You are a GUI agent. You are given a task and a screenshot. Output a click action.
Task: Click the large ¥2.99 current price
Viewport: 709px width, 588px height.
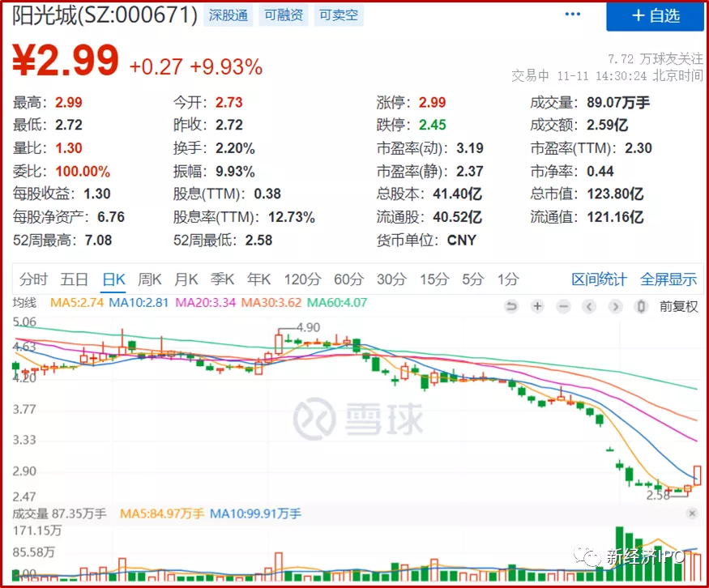[66, 60]
